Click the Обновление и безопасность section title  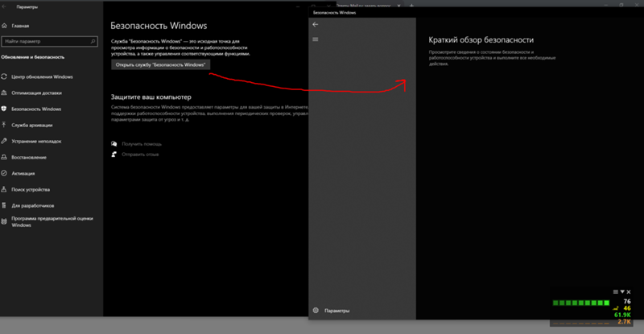click(x=33, y=57)
